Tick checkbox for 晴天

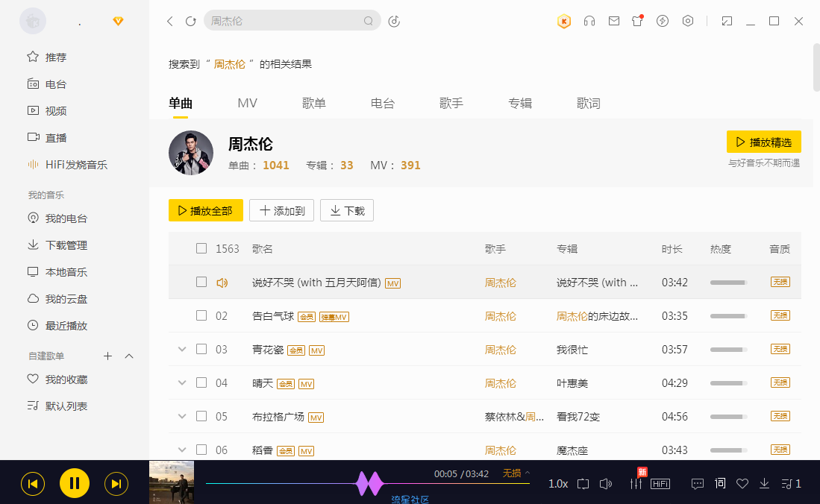click(x=201, y=382)
